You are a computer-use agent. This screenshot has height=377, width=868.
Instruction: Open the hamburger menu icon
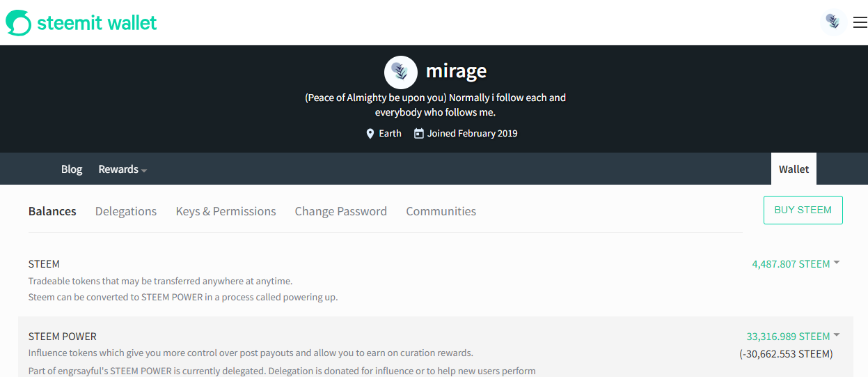coord(860,22)
